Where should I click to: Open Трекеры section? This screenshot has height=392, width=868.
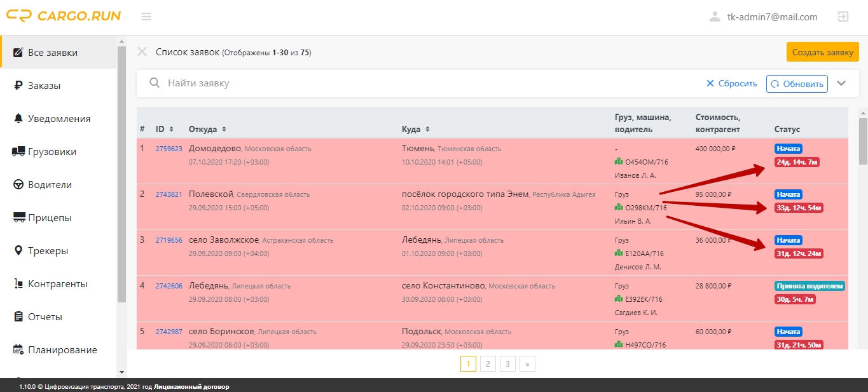click(59, 250)
